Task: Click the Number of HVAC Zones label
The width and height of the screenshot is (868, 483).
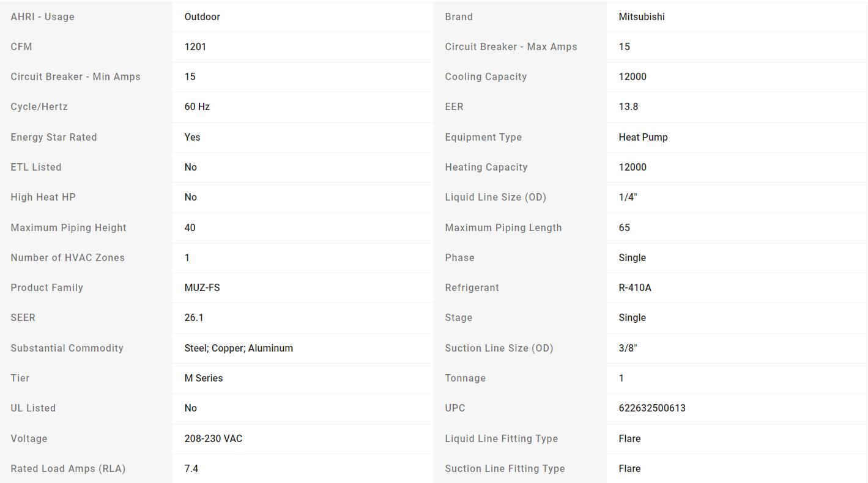Action: tap(67, 257)
